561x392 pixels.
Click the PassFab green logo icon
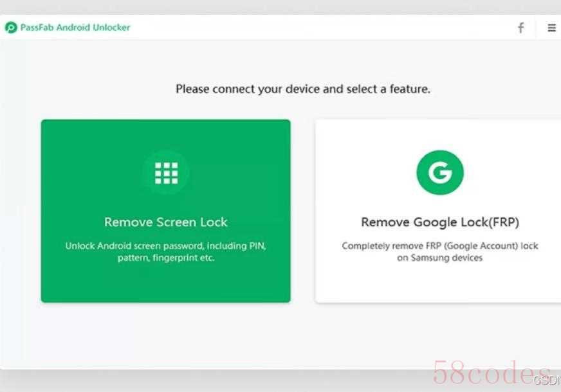[11, 27]
